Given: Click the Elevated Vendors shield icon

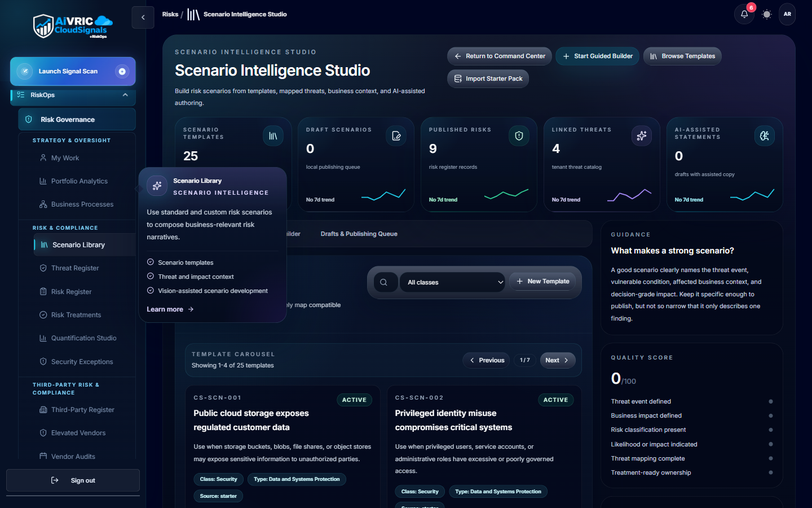Looking at the screenshot, I should click(43, 433).
